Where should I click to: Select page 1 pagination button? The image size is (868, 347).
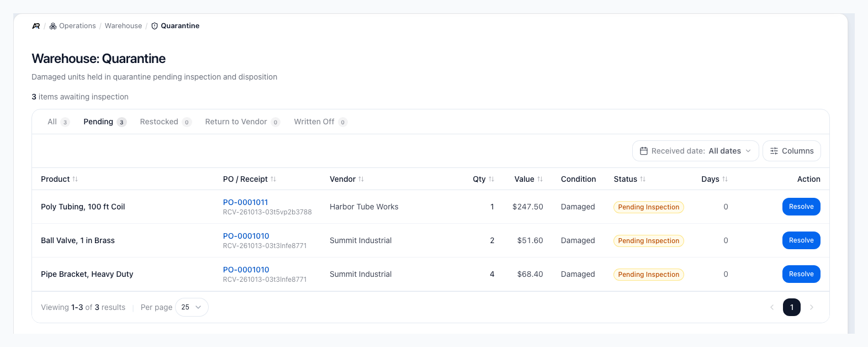(x=792, y=307)
